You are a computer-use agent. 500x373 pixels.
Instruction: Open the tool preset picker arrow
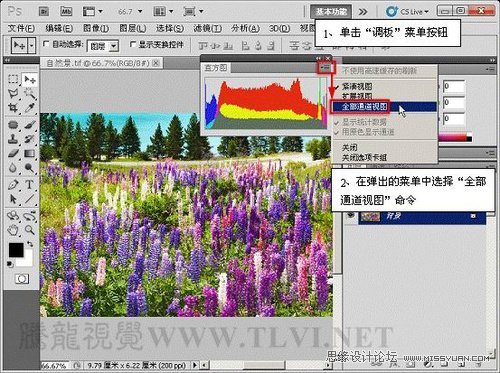point(32,46)
